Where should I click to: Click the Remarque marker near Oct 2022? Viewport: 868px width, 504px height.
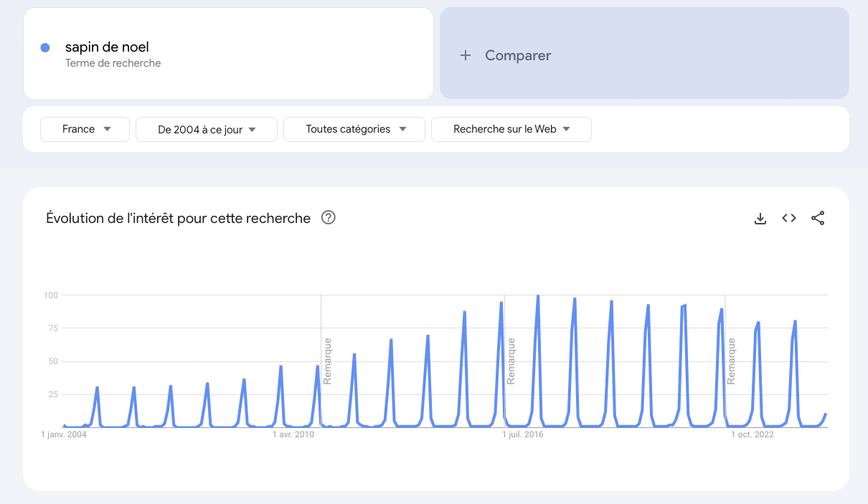click(x=732, y=361)
